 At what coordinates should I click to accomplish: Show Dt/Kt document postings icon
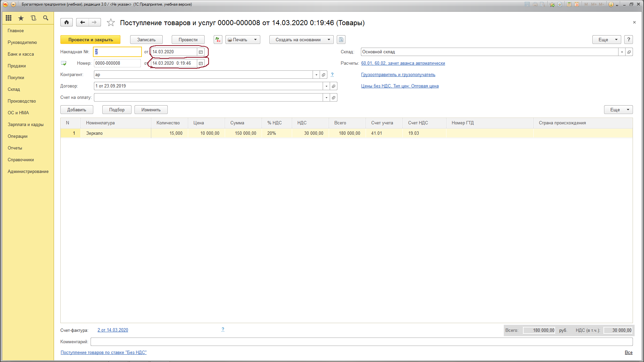click(218, 40)
